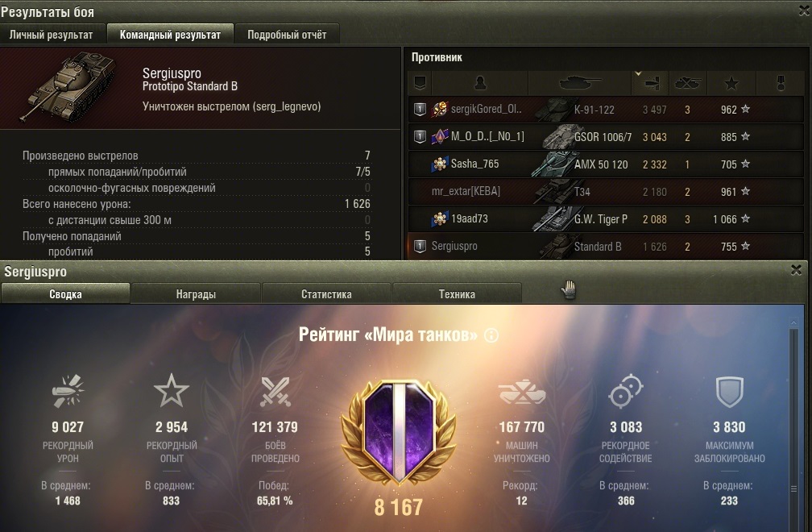Screen dimensions: 812x532
Task: Sort enemy list by player name icon
Action: coord(479,83)
